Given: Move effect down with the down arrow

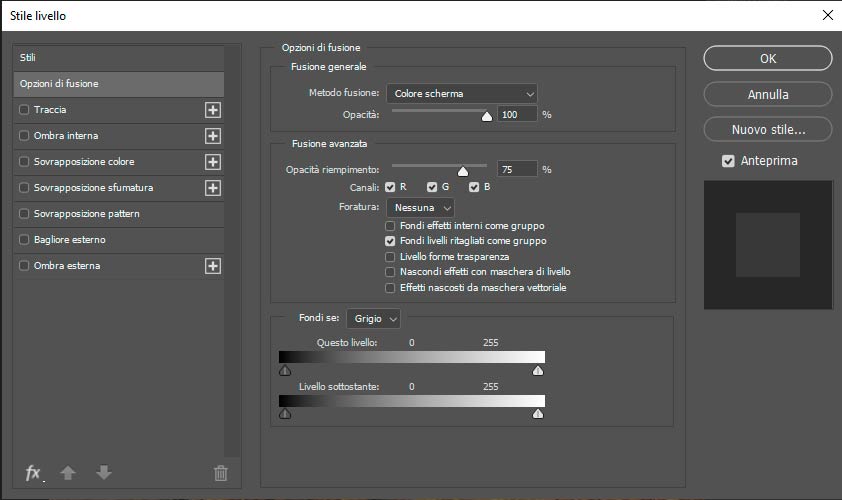Looking at the screenshot, I should coord(104,473).
